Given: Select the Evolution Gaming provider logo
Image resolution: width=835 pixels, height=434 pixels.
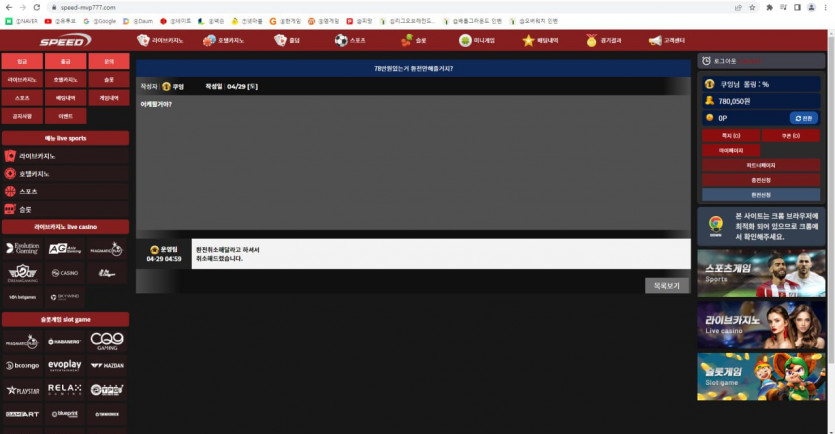Looking at the screenshot, I should point(22,249).
